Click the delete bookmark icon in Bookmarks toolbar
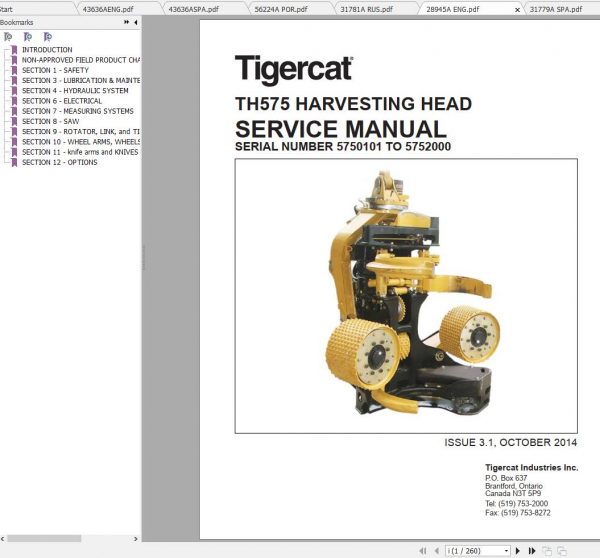 tap(8, 37)
